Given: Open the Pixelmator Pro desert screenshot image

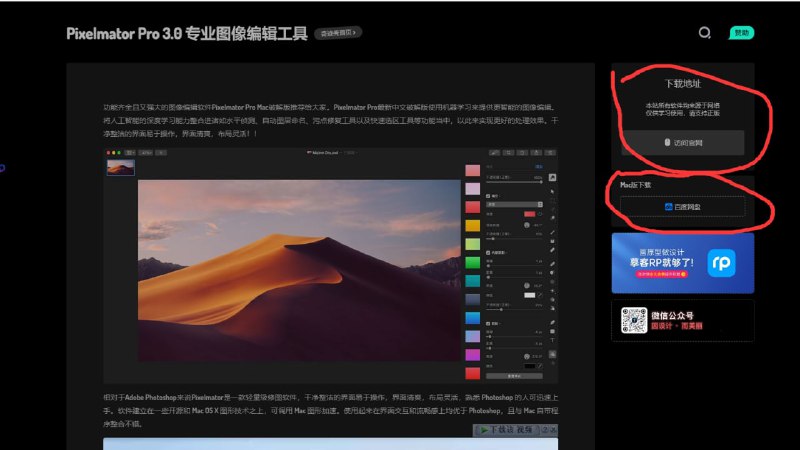Looking at the screenshot, I should pyautogui.click(x=330, y=265).
